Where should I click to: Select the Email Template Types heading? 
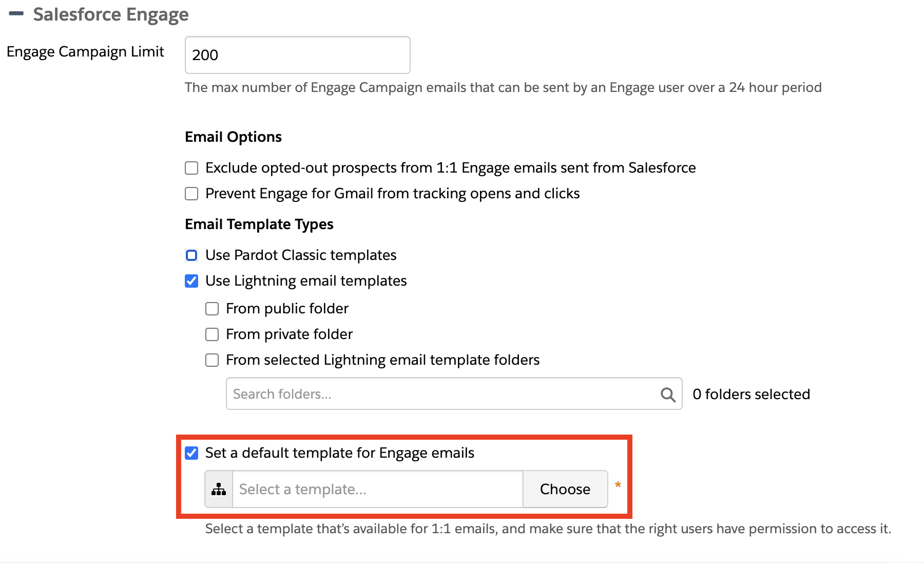259,224
